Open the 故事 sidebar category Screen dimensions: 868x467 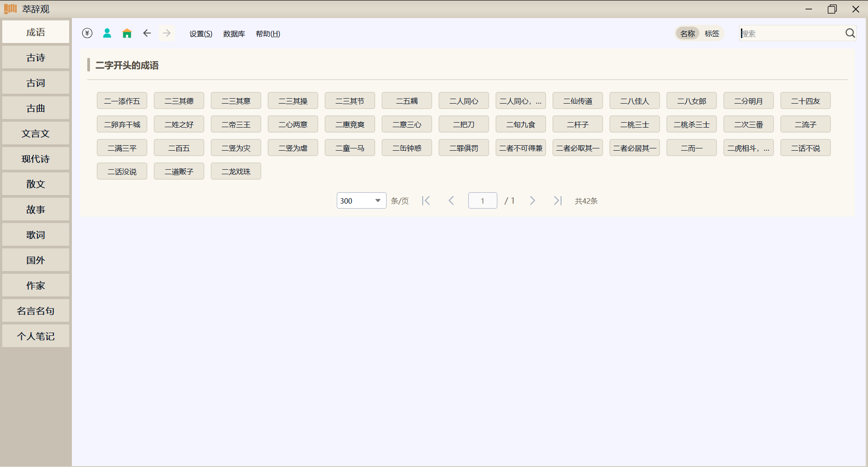[36, 210]
